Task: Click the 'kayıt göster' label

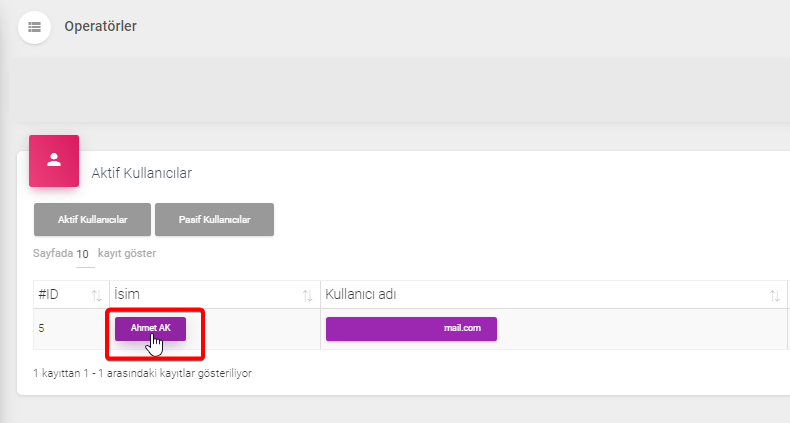Action: [127, 253]
